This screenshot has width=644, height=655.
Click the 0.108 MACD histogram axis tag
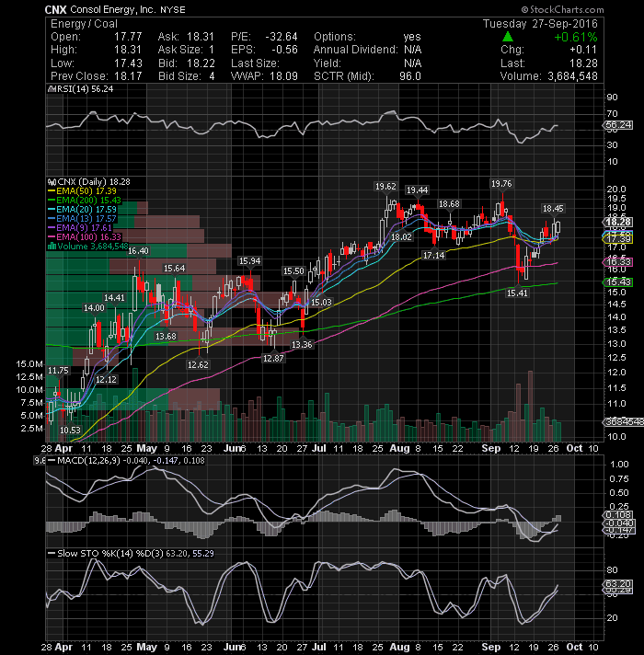coord(618,514)
